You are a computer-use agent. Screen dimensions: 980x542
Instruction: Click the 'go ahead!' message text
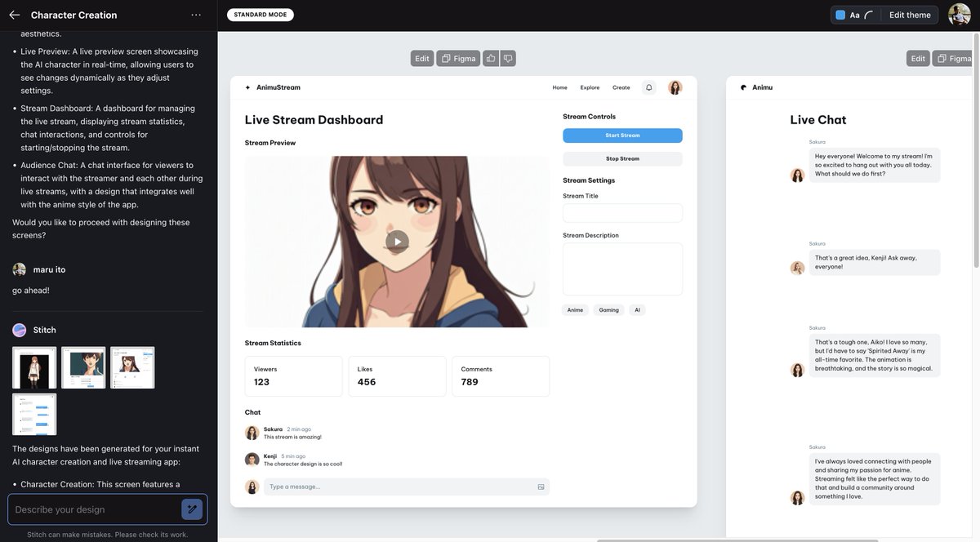(31, 290)
